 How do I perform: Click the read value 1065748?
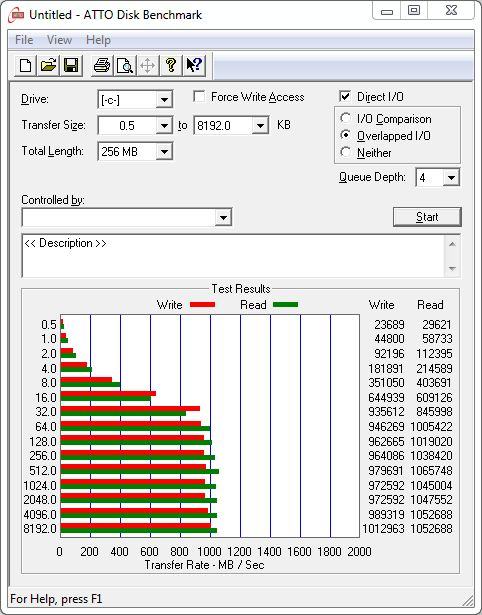click(431, 470)
